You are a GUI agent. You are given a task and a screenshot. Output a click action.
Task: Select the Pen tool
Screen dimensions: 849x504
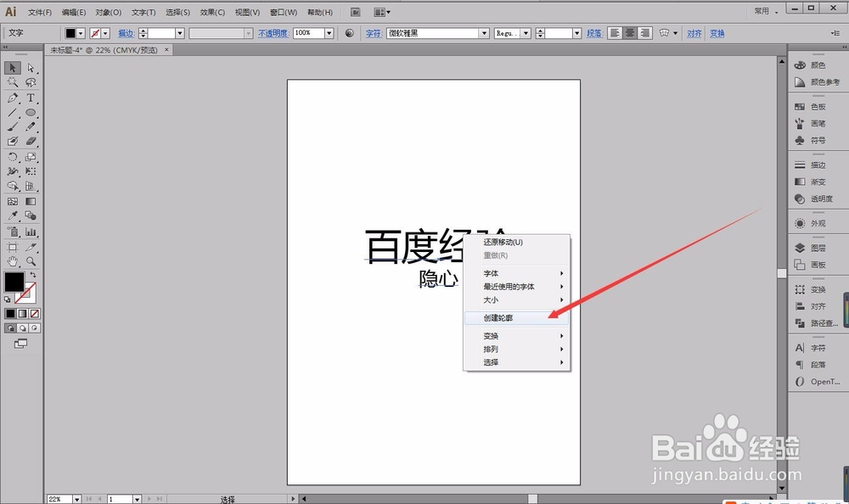click(x=13, y=98)
